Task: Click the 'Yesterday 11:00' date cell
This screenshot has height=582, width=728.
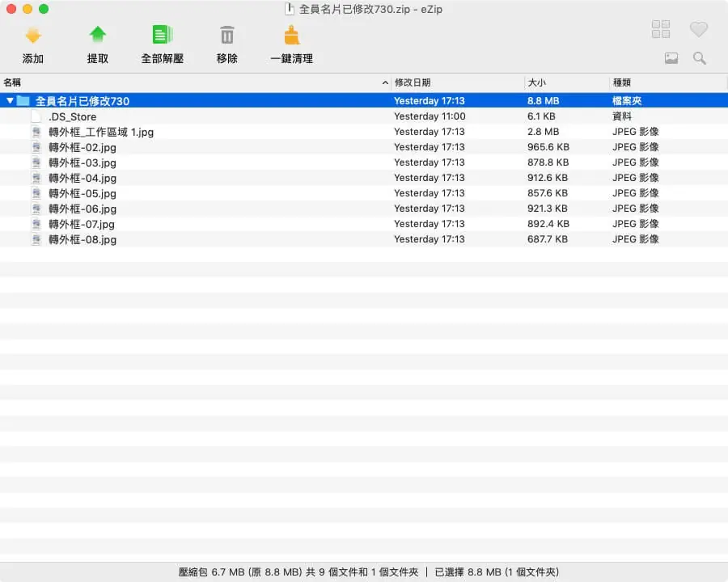Action: [430, 116]
